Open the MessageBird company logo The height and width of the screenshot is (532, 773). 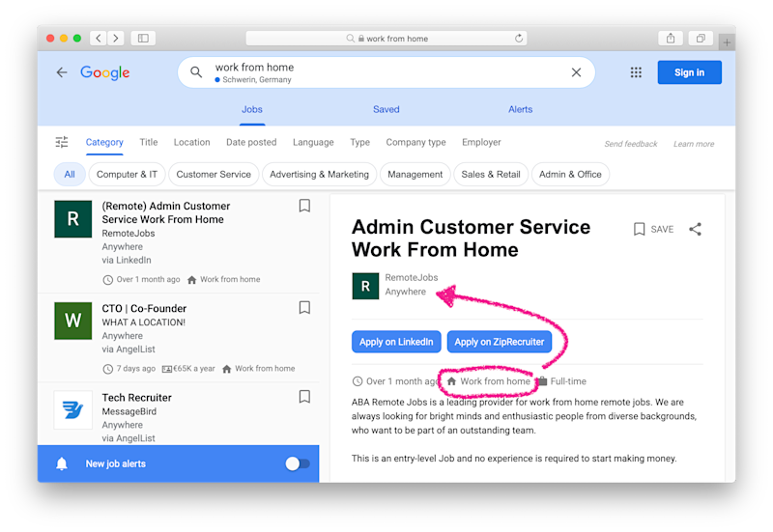point(73,409)
